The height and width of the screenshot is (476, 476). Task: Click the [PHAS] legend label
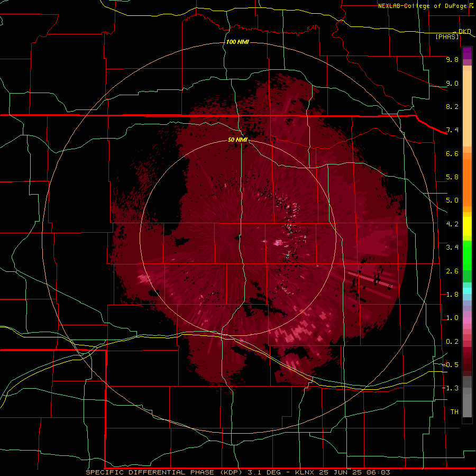[x=447, y=36]
